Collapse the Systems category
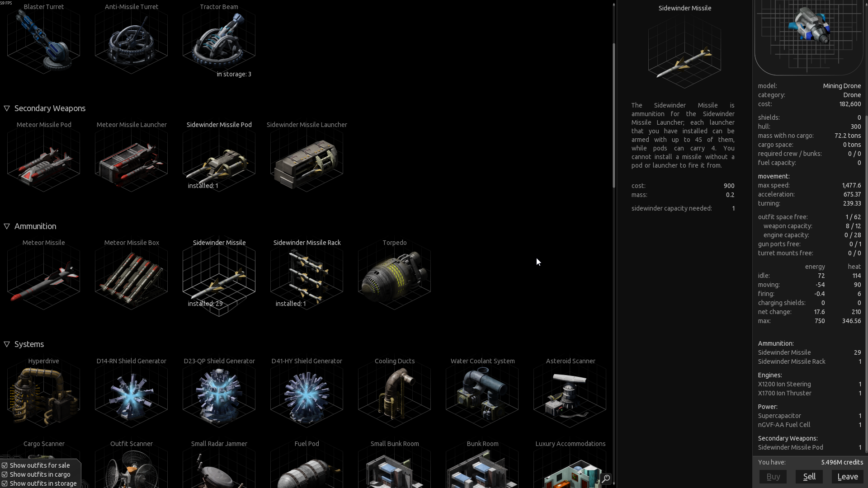This screenshot has height=488, width=868. pyautogui.click(x=7, y=344)
